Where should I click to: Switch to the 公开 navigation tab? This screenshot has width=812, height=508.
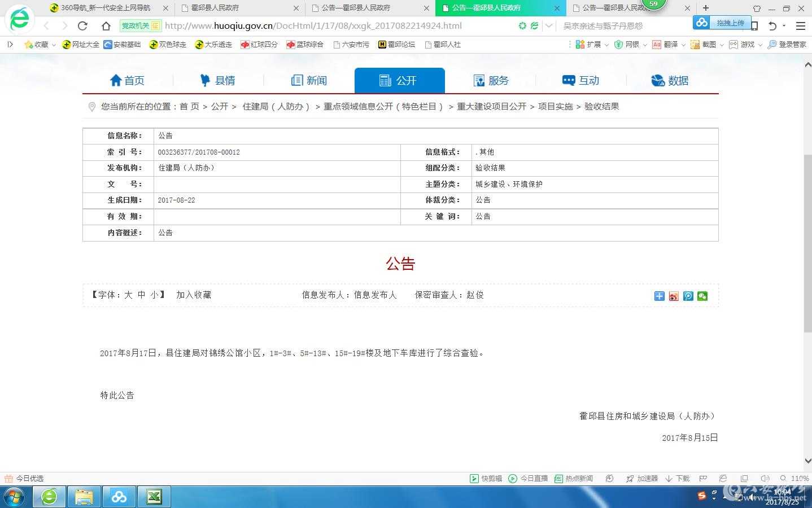tap(399, 80)
